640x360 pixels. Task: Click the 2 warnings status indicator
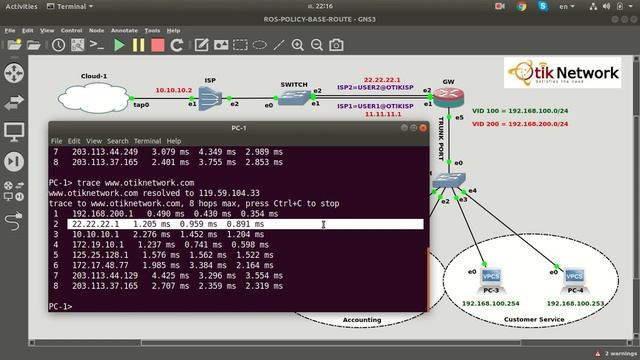point(616,353)
